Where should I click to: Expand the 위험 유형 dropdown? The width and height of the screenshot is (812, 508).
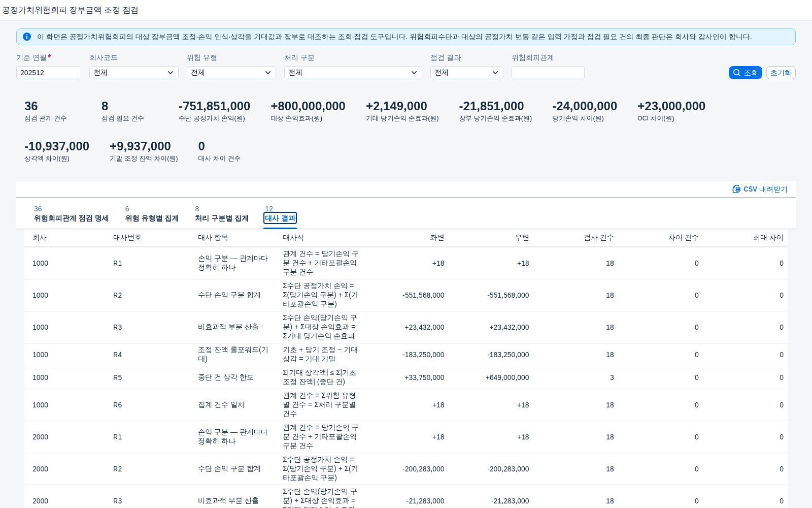tap(231, 73)
